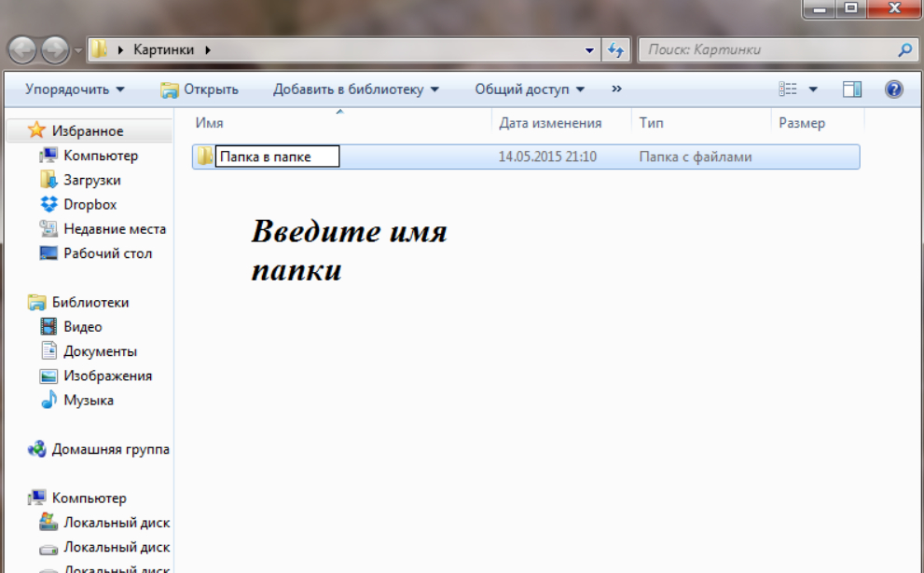Click the Тип column header
924x573 pixels.
[x=651, y=123]
